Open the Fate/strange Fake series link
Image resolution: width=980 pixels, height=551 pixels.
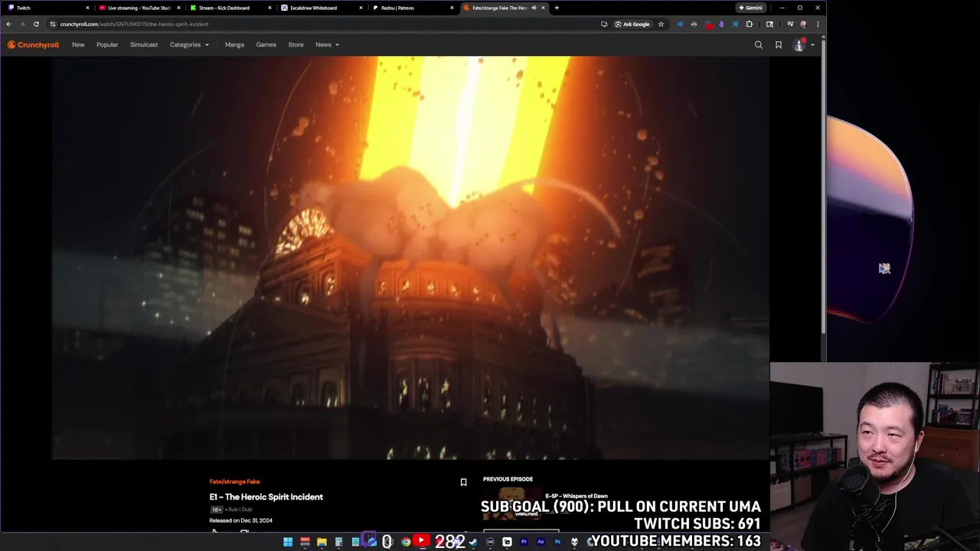(x=234, y=481)
